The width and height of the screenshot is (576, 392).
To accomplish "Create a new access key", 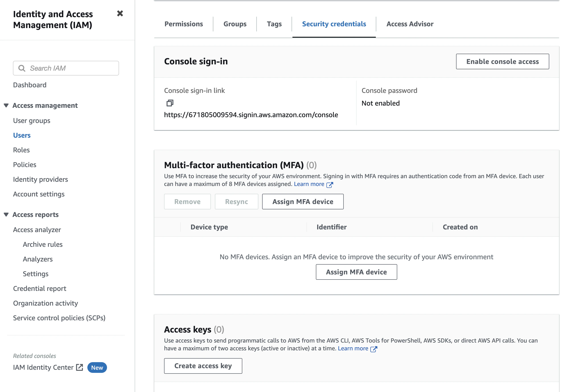I will [x=203, y=366].
